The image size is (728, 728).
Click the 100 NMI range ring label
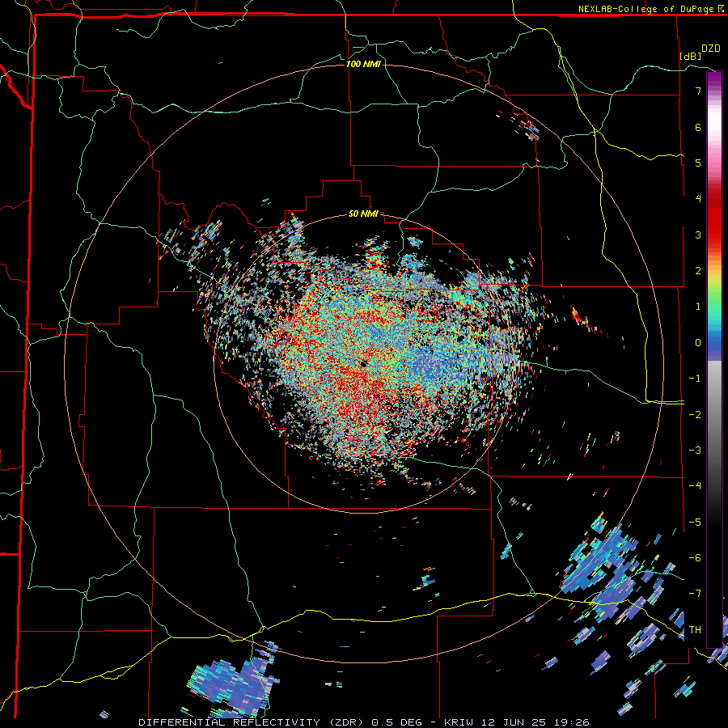(x=363, y=64)
